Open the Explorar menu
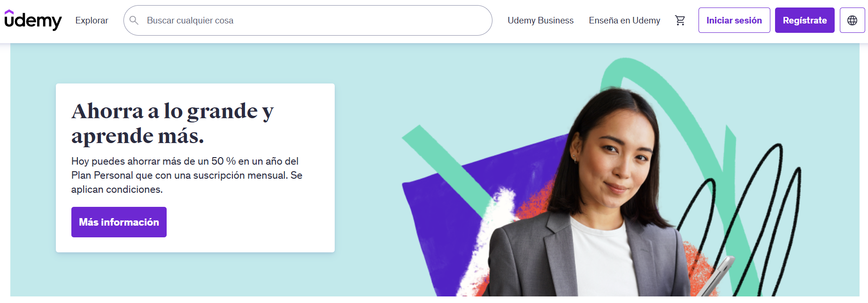Image resolution: width=868 pixels, height=303 pixels. (x=92, y=20)
